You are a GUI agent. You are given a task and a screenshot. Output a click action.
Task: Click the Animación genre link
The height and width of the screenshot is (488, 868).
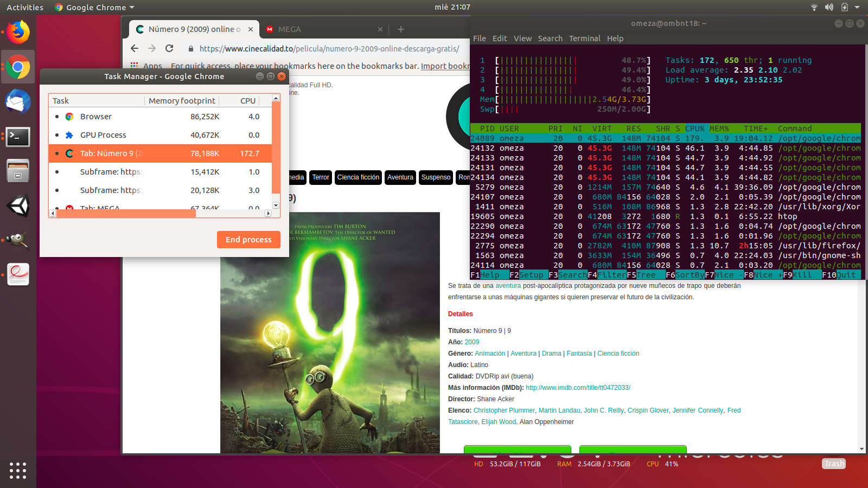(x=490, y=354)
